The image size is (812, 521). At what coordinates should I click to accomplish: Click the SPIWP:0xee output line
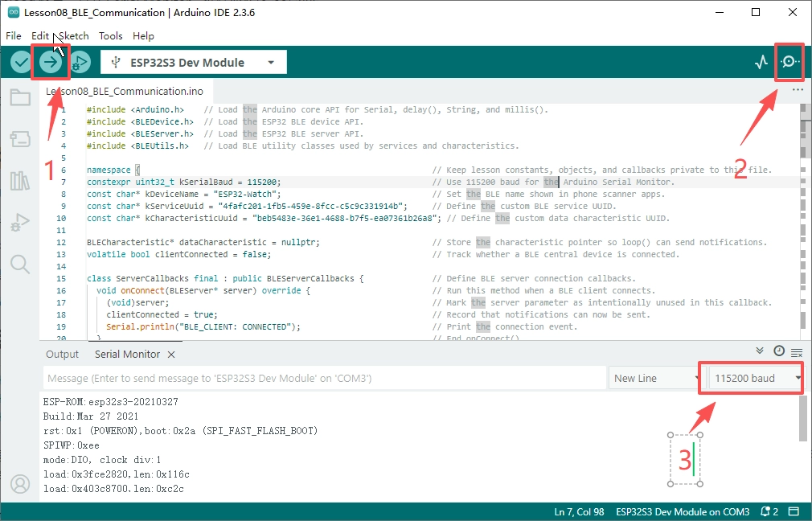(x=72, y=445)
